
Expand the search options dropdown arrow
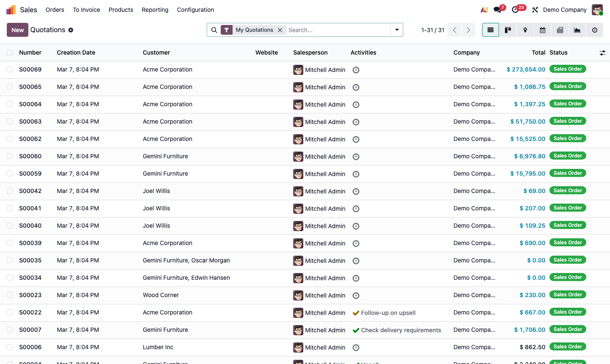[x=396, y=30]
